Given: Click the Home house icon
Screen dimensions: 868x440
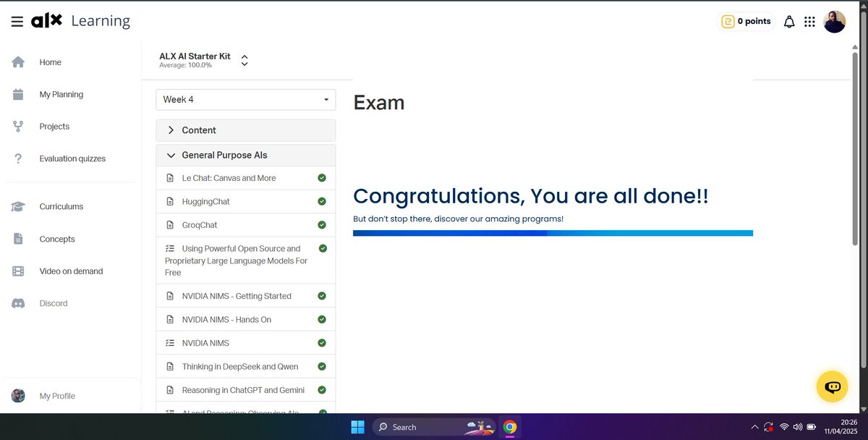Looking at the screenshot, I should pos(18,62).
